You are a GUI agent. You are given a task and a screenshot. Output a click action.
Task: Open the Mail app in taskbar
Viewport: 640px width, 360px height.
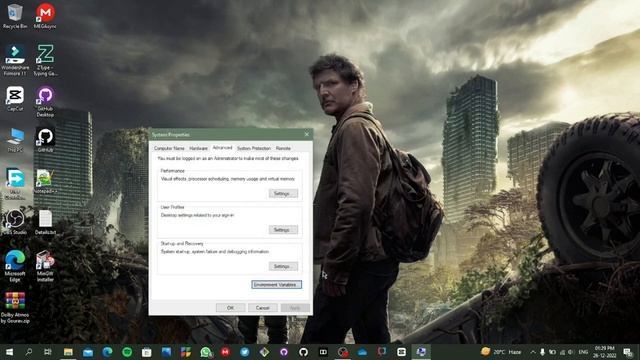coord(88,352)
